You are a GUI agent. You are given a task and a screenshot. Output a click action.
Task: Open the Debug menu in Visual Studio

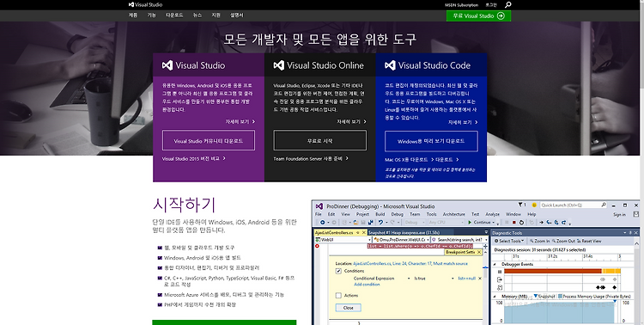[x=398, y=214]
